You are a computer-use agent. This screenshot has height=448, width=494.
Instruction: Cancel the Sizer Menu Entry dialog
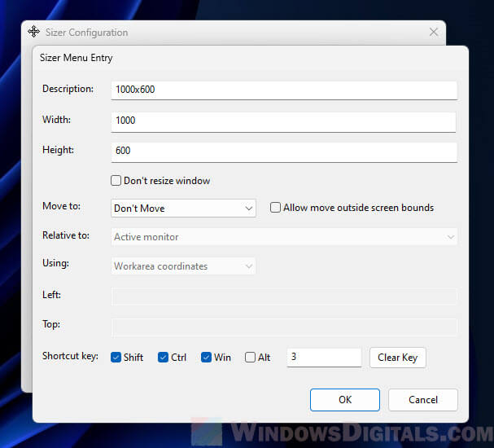click(422, 400)
